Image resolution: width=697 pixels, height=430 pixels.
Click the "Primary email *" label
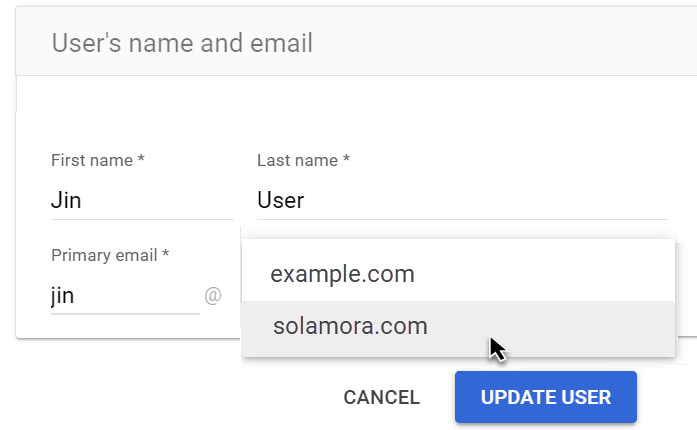point(109,255)
